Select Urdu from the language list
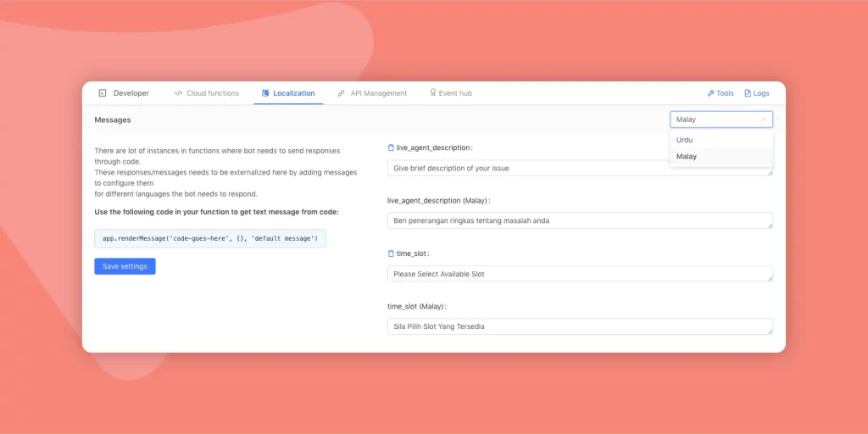Image resolution: width=868 pixels, height=434 pixels. tap(721, 140)
